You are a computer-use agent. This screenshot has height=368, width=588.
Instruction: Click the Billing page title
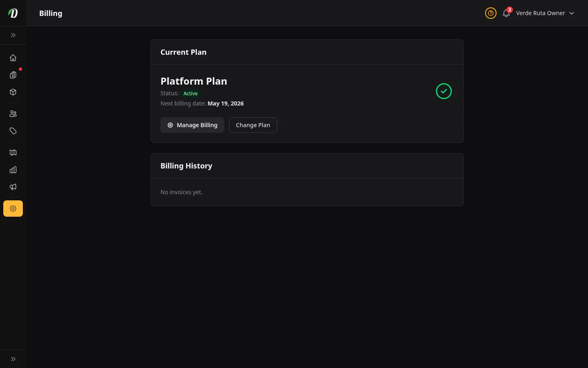pyautogui.click(x=51, y=13)
